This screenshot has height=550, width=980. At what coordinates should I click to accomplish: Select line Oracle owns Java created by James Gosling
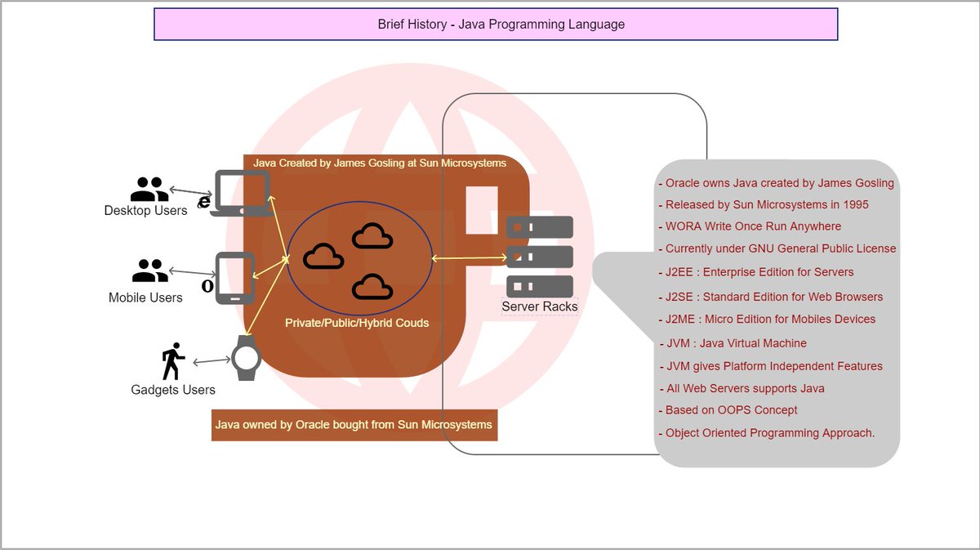click(776, 183)
